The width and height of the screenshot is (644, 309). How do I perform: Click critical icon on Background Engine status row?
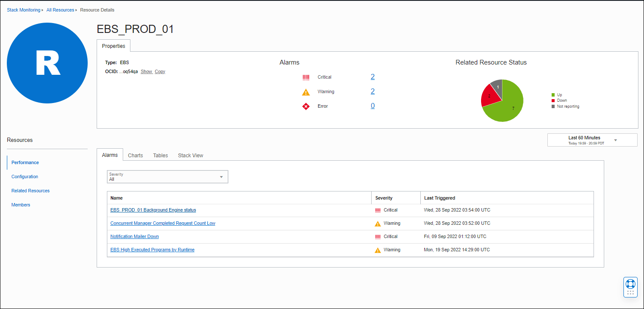pyautogui.click(x=378, y=210)
